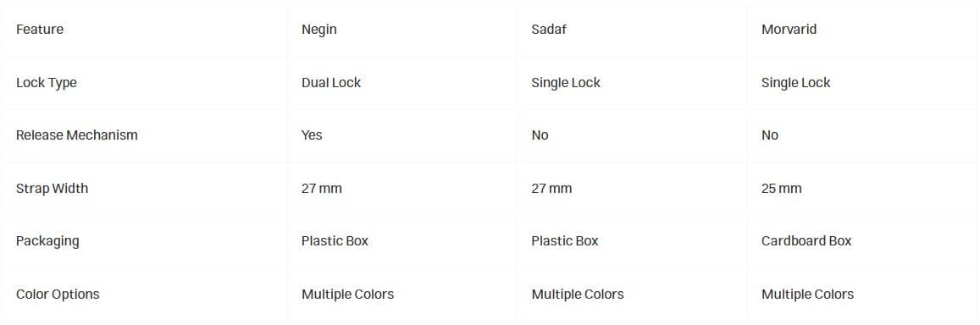Screen dimensions: 980x325
Task: Click the Release Mechanism row label
Action: click(77, 135)
